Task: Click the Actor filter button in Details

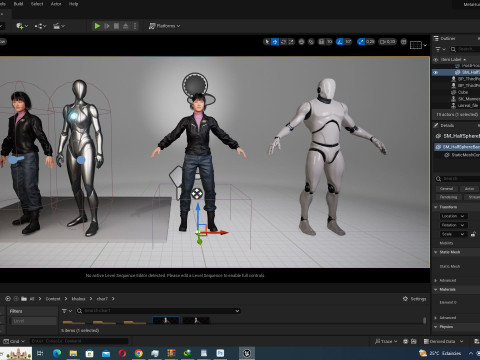Action: tap(469, 189)
